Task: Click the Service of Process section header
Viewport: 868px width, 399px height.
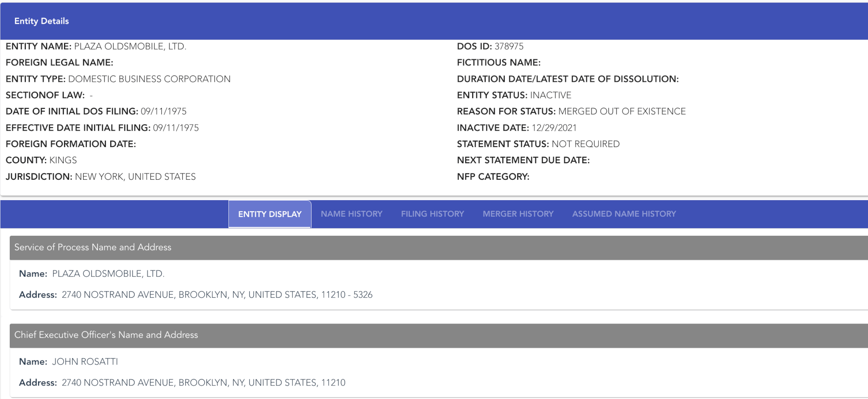Action: tap(93, 247)
